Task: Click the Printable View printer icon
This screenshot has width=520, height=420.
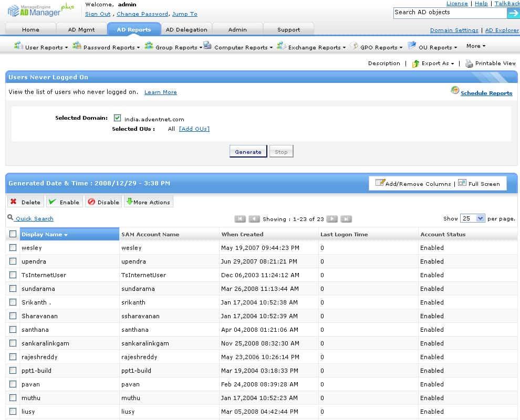Action: tap(469, 64)
